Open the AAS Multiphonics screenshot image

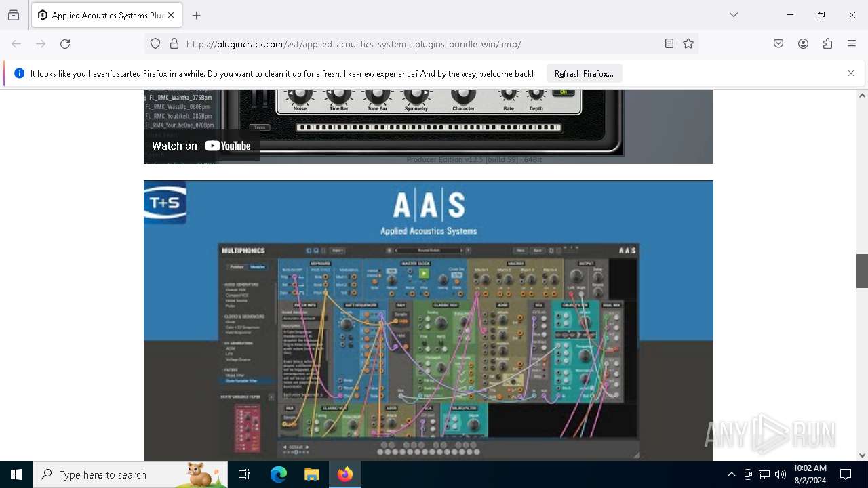(429, 320)
